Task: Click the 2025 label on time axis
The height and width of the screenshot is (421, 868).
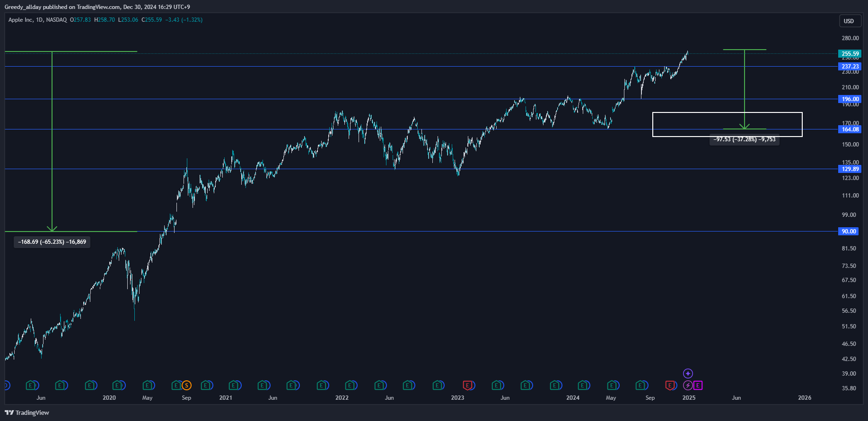Action: coord(689,398)
